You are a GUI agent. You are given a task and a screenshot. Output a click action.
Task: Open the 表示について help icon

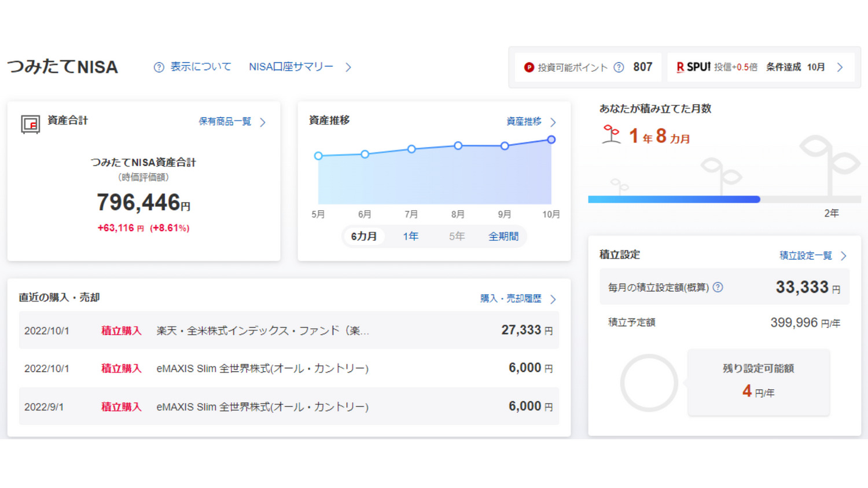(x=159, y=67)
